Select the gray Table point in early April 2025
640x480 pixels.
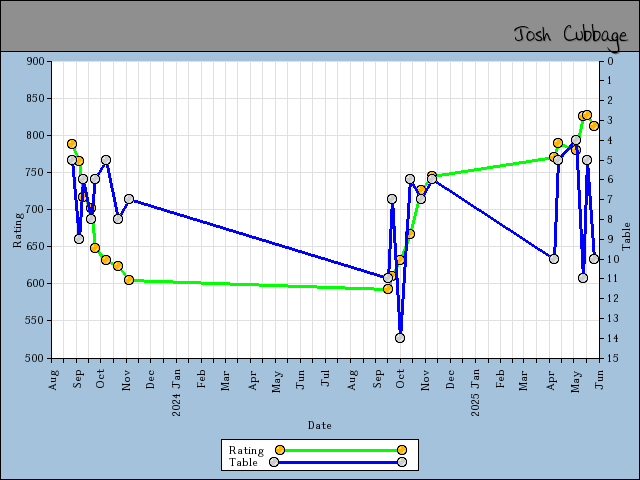[x=554, y=259]
